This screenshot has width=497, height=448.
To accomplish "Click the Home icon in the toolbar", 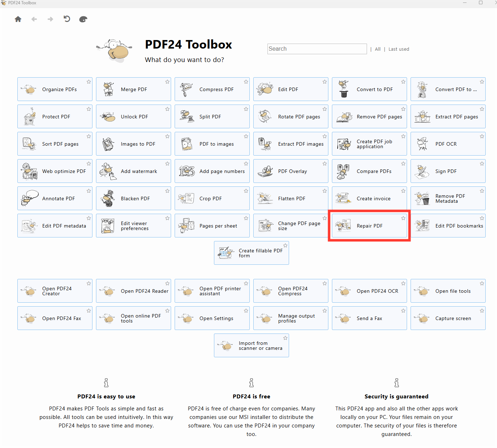I will pyautogui.click(x=18, y=19).
